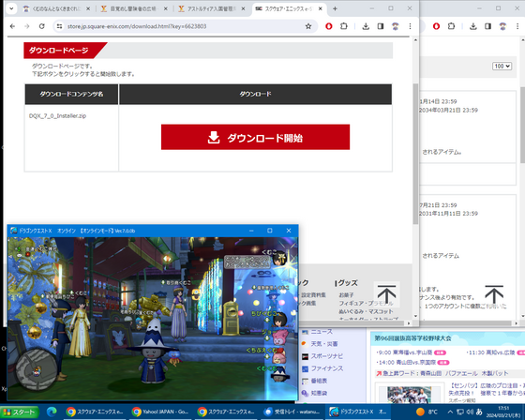Toggle side panel icon in back Chrome window
Viewport: 525px width, 420px height.
click(x=487, y=26)
